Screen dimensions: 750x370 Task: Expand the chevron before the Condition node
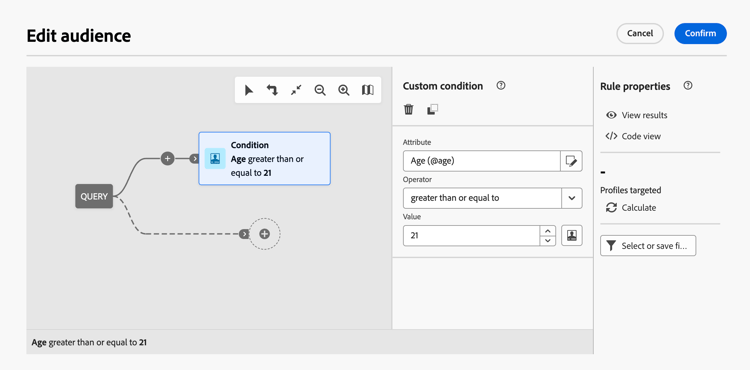click(194, 159)
